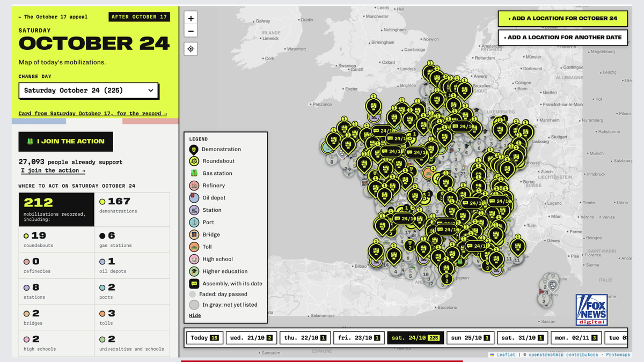Click the High school legend icon
Viewport: 644px width, 362px height.
pyautogui.click(x=194, y=259)
